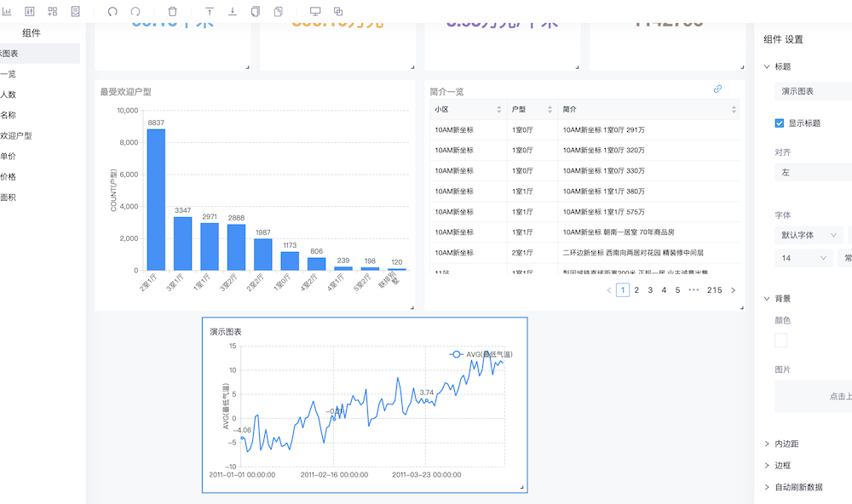
Task: Open the font size 14 dropdown
Action: pyautogui.click(x=803, y=258)
